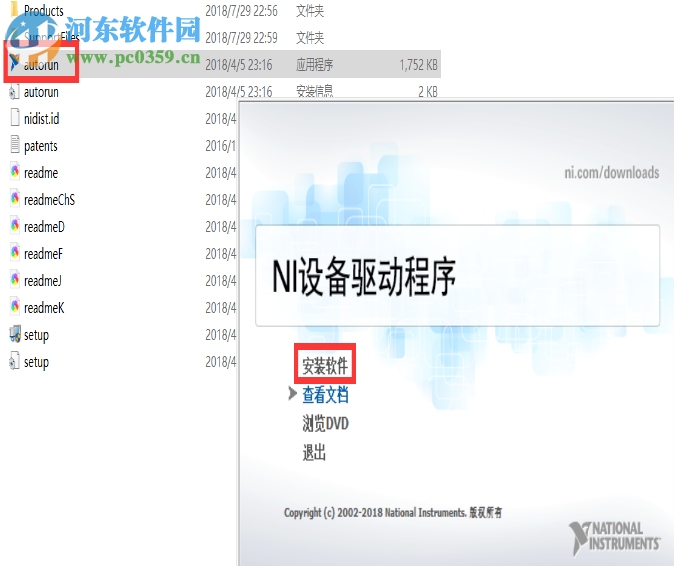Open the ni.com/downloads link
674x566 pixels.
pyautogui.click(x=611, y=172)
